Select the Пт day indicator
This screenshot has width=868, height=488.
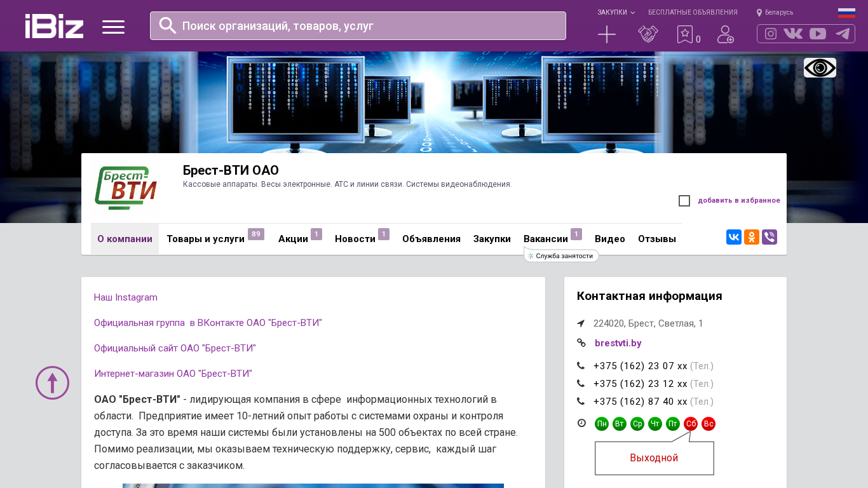(673, 424)
